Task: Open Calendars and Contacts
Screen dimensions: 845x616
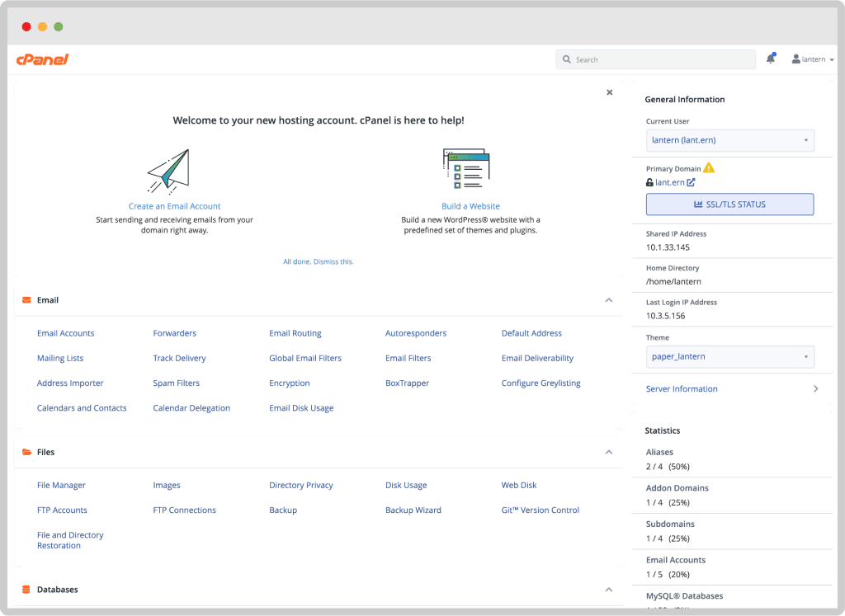Action: pos(82,408)
